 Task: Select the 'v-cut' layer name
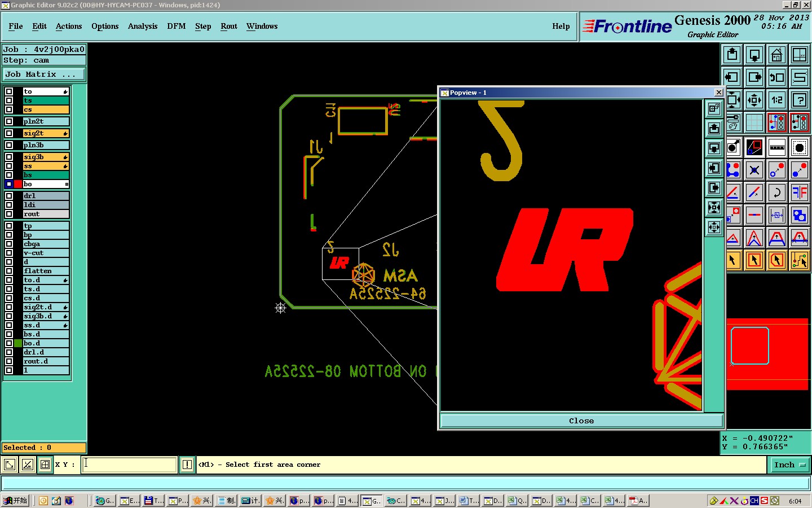[46, 253]
